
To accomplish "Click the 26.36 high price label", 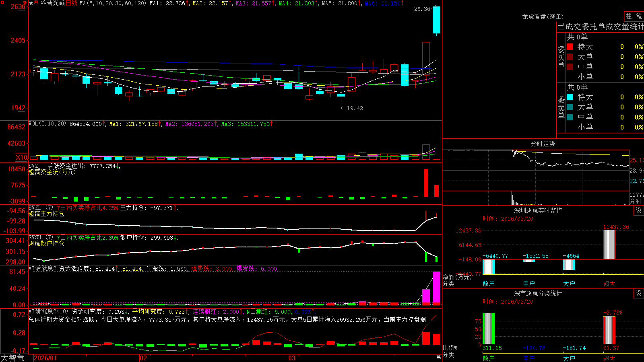I will pos(422,9).
